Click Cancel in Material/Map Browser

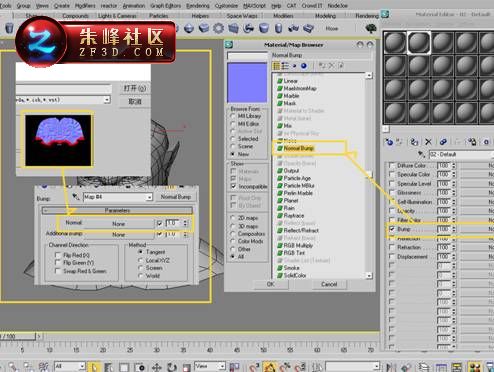329,284
